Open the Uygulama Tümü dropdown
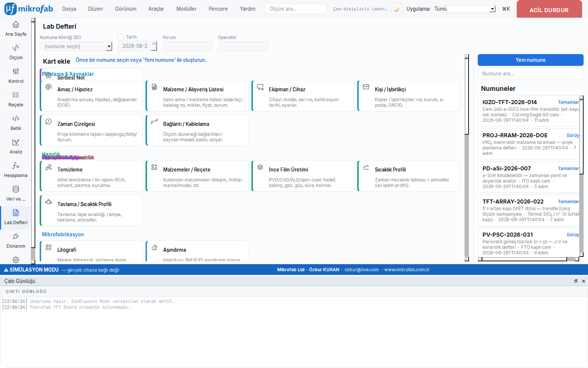588x368 pixels. pyautogui.click(x=465, y=9)
